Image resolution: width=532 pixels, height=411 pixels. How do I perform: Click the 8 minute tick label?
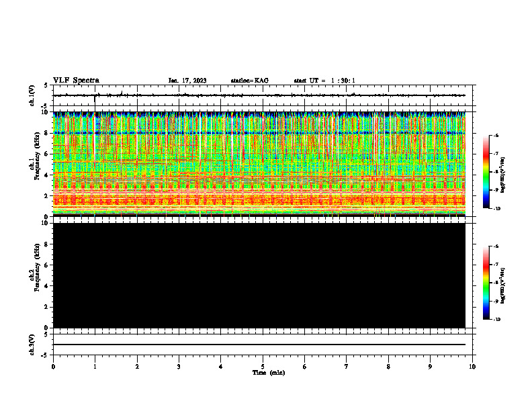388,367
